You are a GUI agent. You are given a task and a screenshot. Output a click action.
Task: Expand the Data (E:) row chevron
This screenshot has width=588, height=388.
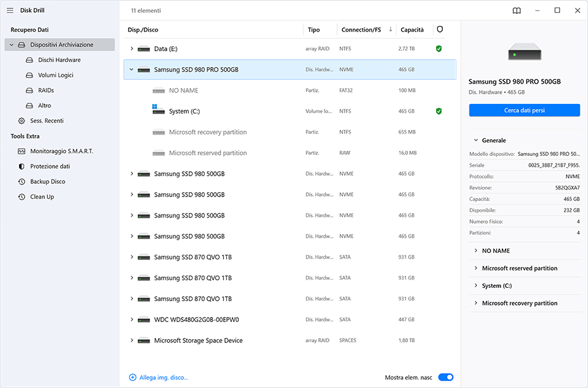click(132, 49)
